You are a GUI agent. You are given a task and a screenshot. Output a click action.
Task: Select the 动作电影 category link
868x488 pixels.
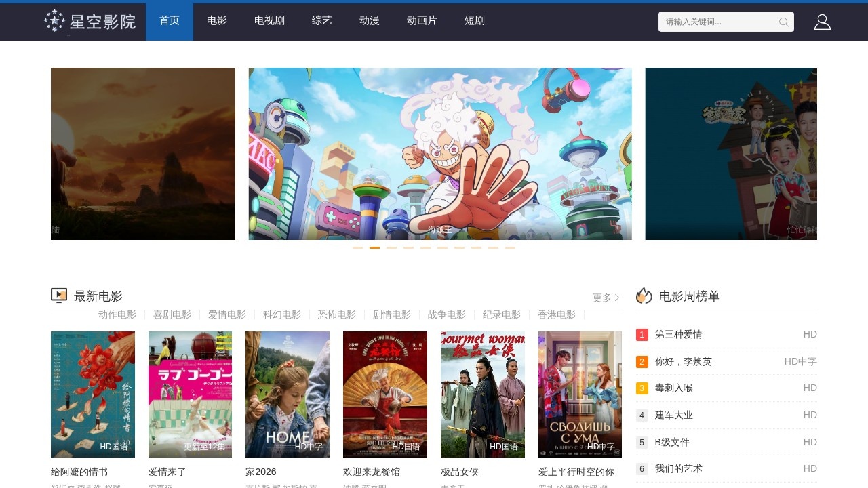click(117, 314)
